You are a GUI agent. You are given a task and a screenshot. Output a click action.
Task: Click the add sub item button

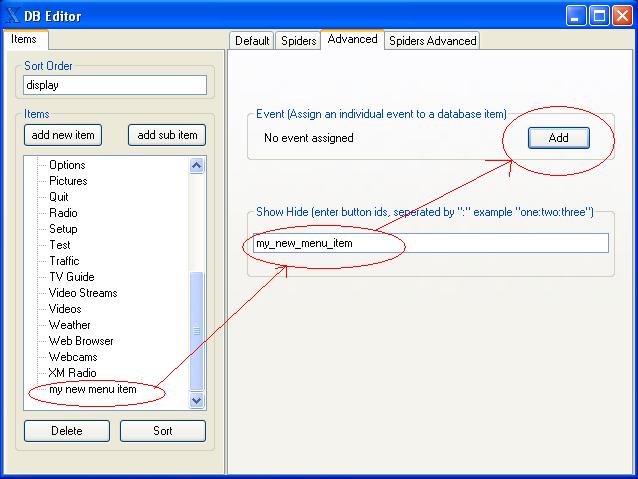167,135
